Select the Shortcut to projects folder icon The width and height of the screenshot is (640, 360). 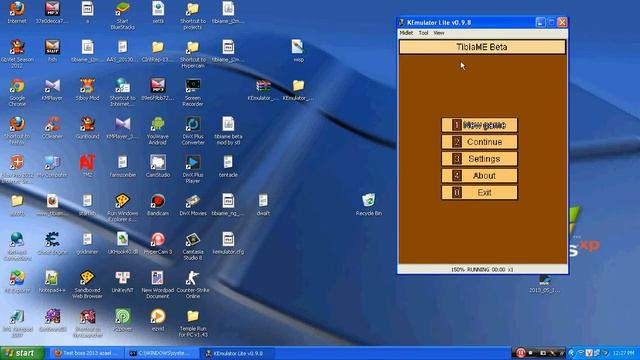tap(193, 16)
